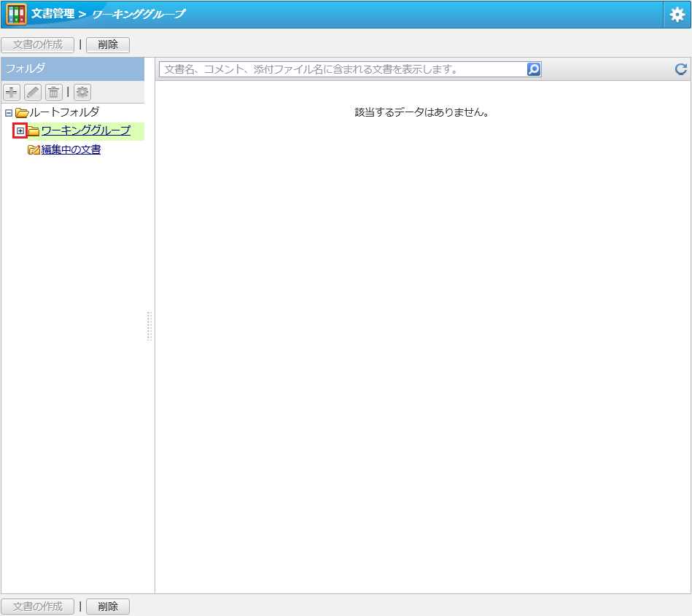Click the bottom 削除 button
Screen dimensions: 692x616
[x=108, y=607]
